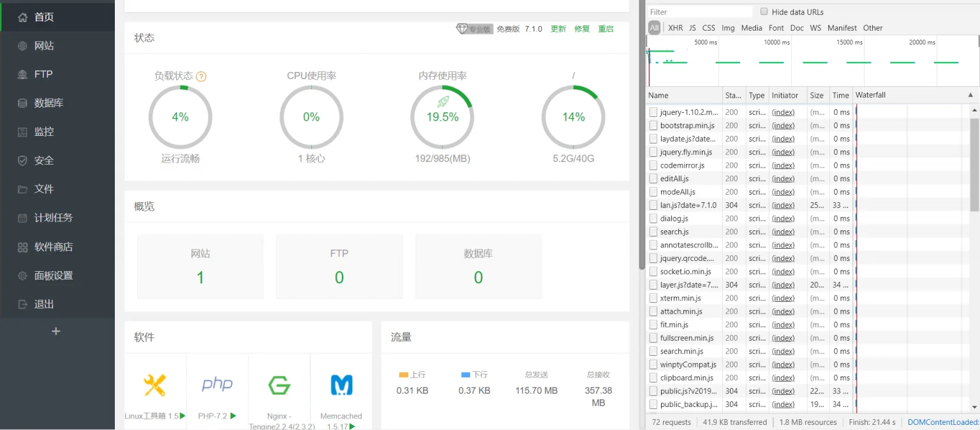980x430 pixels.
Task: Sort by the Waterfall column arrow
Action: [971, 95]
